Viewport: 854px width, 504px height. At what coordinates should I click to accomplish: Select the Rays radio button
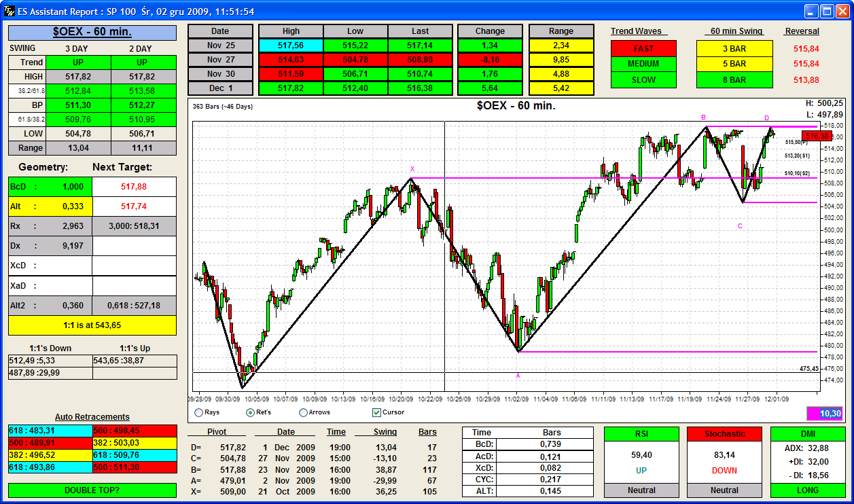pyautogui.click(x=199, y=412)
